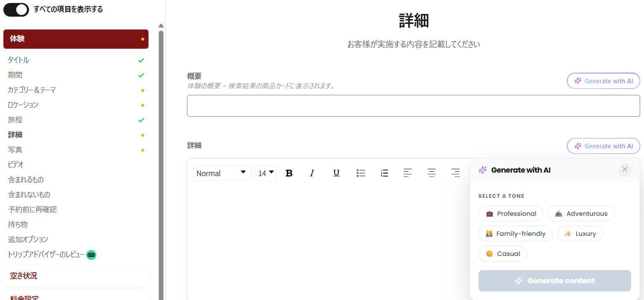The width and height of the screenshot is (644, 300).
Task: Apply underline formatting to text
Action: coord(336,173)
